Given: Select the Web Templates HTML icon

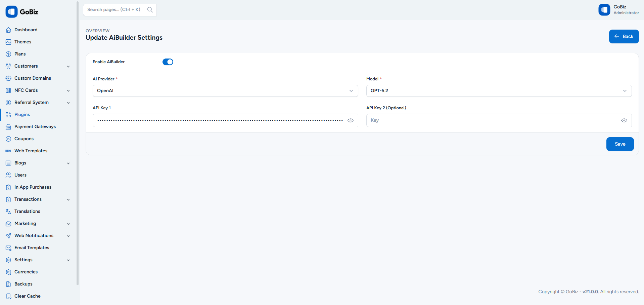Looking at the screenshot, I should tap(8, 151).
